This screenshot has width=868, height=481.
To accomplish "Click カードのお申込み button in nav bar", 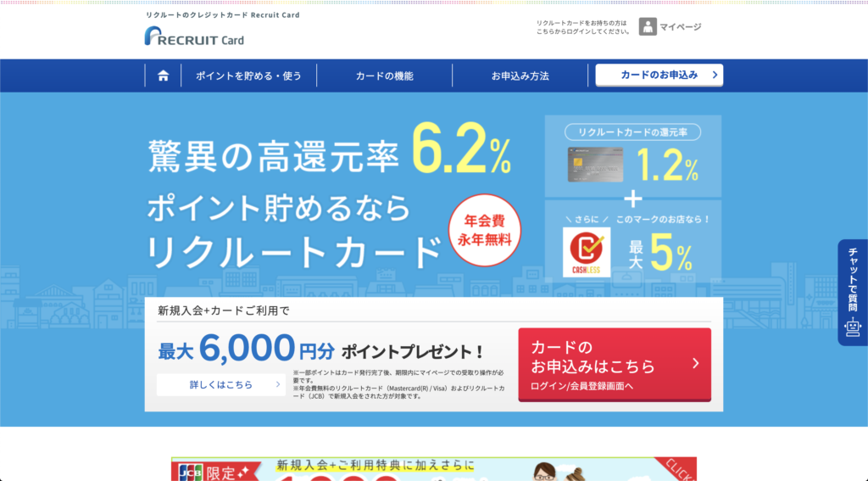I will click(x=659, y=75).
